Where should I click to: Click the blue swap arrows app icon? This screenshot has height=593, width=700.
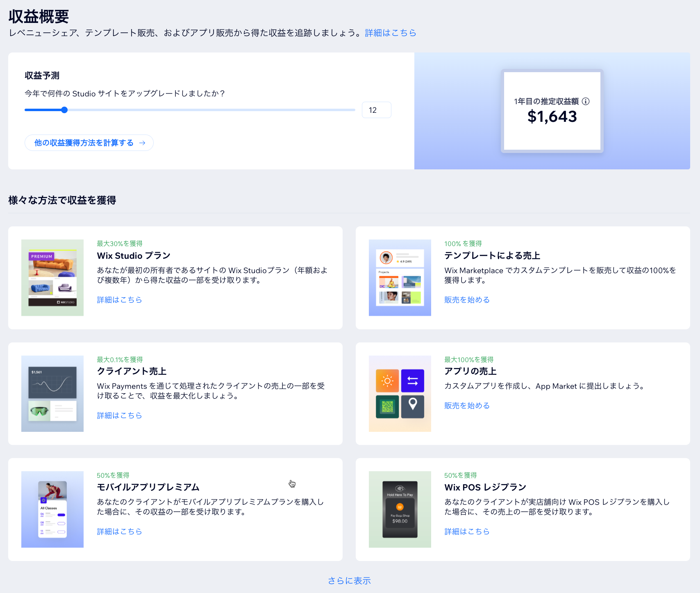[x=413, y=381]
